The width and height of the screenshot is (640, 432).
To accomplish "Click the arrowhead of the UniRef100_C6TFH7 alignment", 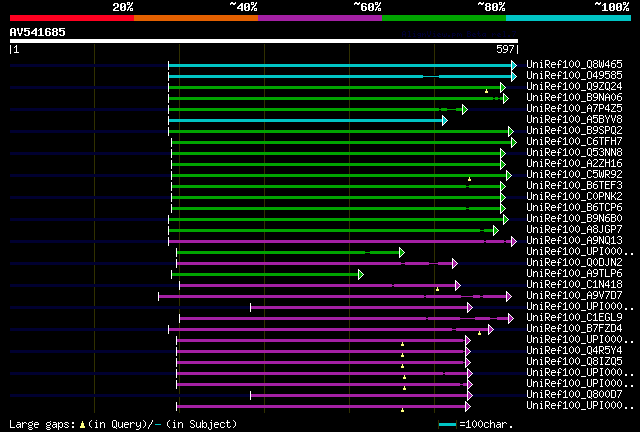I will [x=514, y=142].
